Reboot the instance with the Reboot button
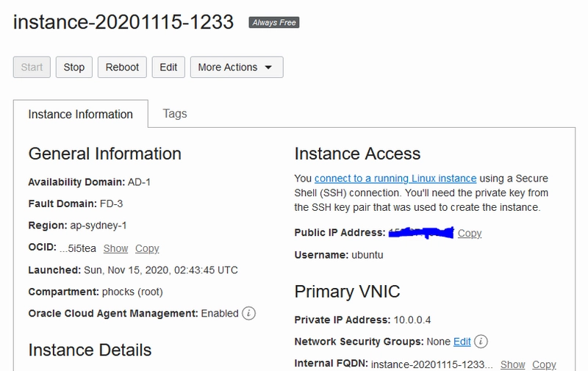Screen dimensions: 588x371 (122, 67)
